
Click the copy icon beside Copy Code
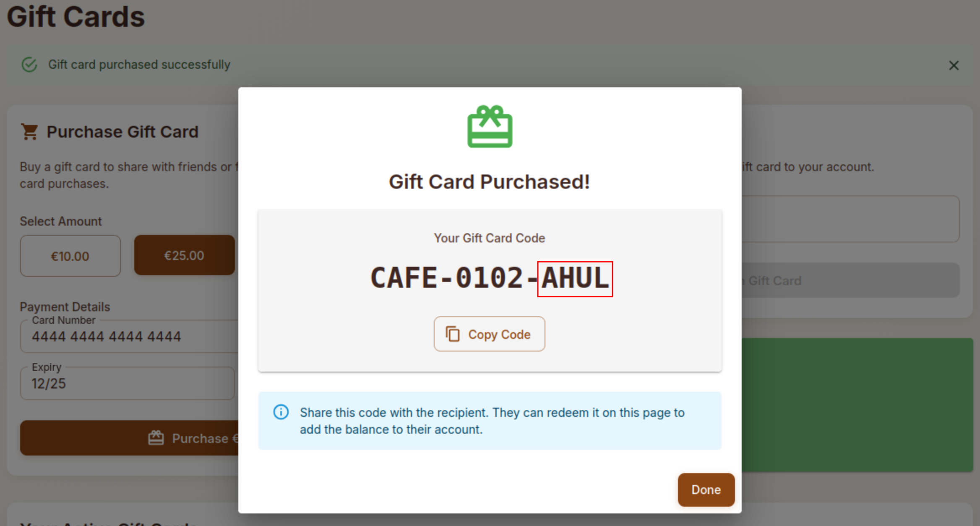pos(453,334)
